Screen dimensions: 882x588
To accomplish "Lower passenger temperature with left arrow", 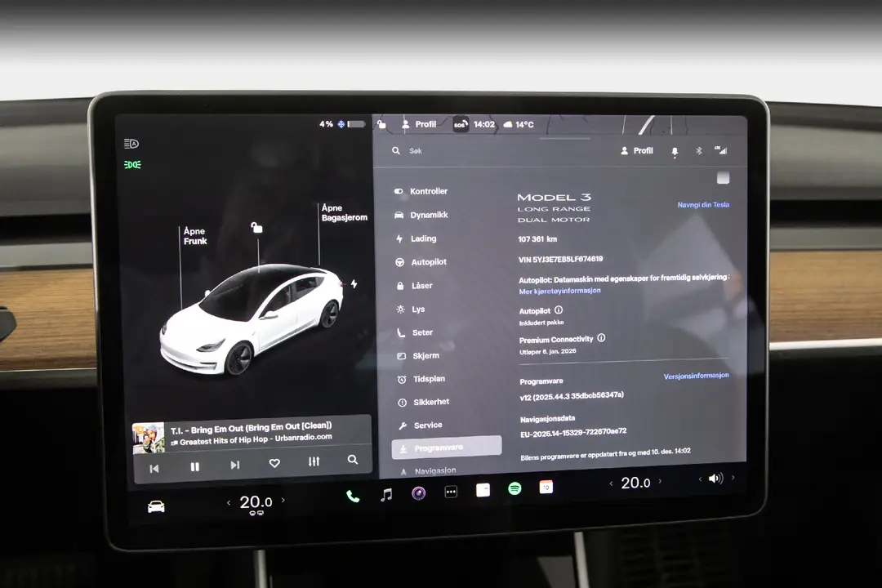I will click(x=611, y=483).
